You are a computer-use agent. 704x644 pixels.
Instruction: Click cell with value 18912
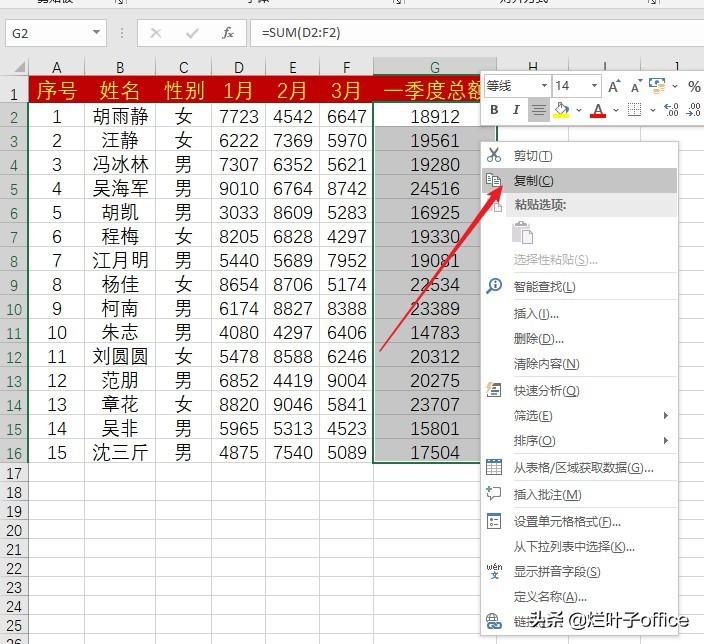click(435, 117)
